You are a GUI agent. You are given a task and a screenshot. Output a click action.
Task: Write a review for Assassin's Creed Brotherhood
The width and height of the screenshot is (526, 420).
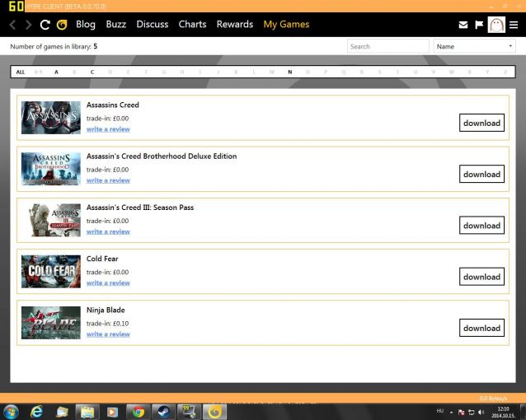[108, 180]
